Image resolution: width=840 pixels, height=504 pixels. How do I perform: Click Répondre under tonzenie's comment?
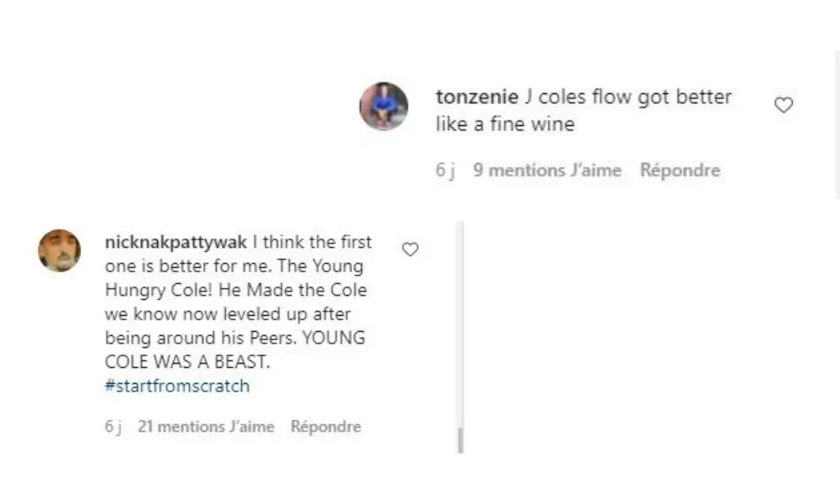point(680,171)
